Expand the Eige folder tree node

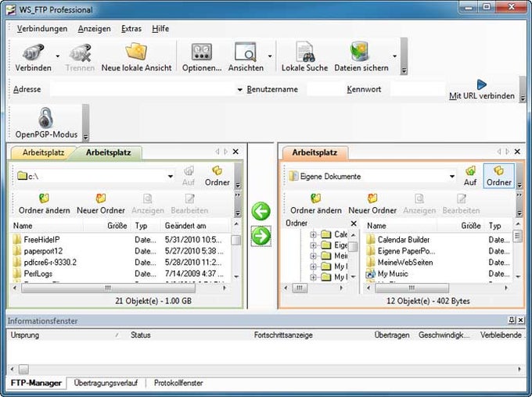point(313,245)
